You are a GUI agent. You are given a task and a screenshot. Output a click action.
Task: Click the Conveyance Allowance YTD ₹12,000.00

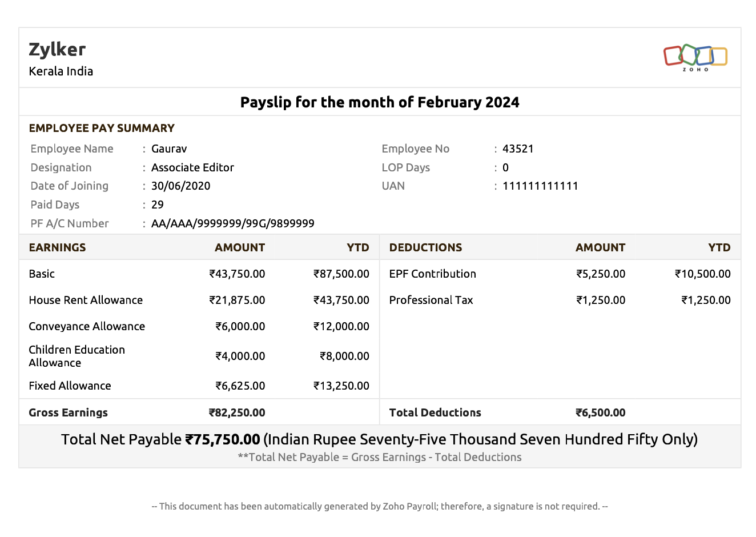[x=341, y=326]
